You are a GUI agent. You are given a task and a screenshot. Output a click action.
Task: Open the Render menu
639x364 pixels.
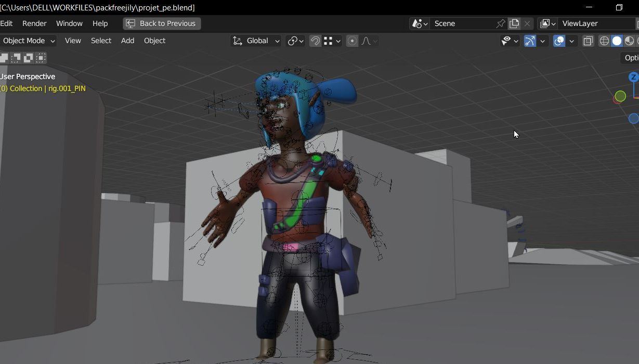(x=34, y=23)
